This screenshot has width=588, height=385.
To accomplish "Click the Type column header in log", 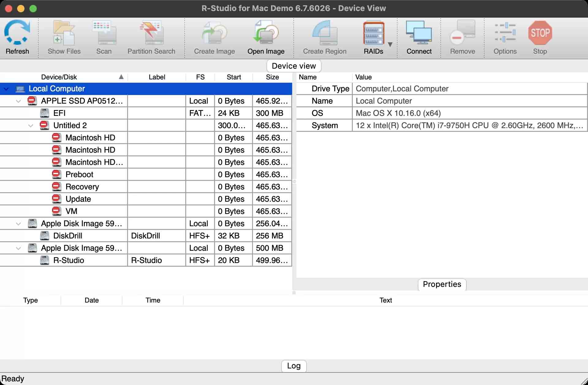I will 30,300.
